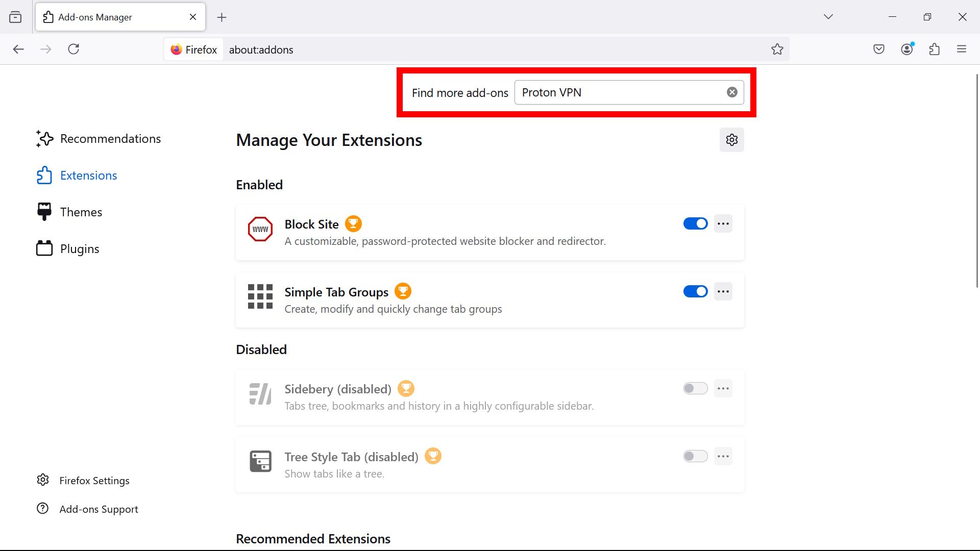
Task: Click the Firefox identity icon in address bar
Action: click(194, 49)
